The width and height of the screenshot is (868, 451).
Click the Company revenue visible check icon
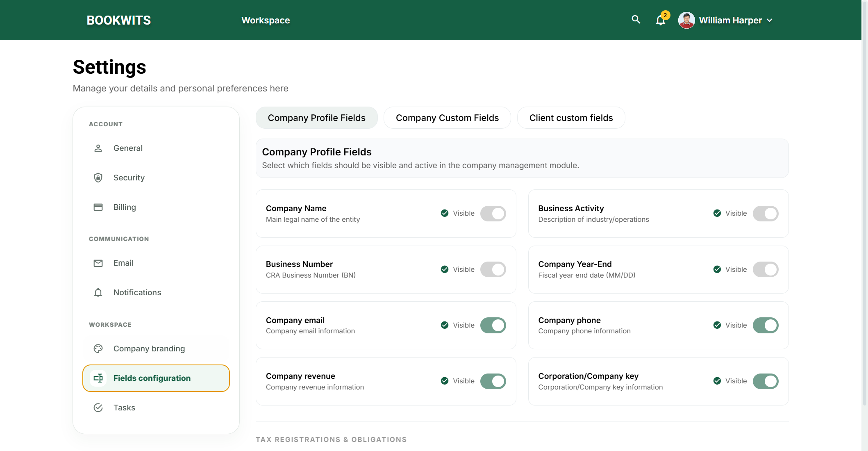click(445, 381)
